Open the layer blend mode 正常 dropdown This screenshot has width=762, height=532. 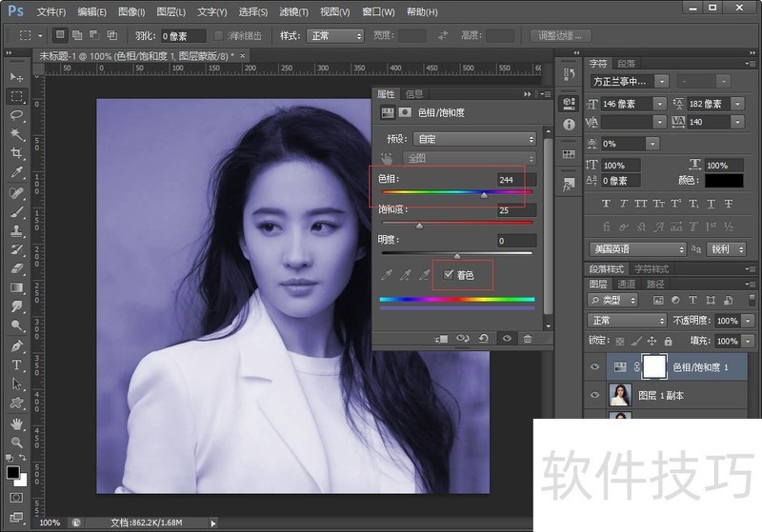tap(627, 321)
